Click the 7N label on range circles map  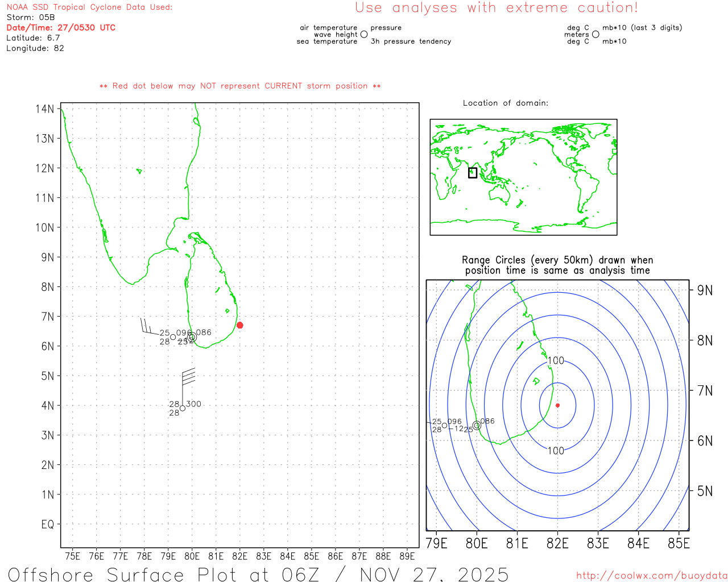pyautogui.click(x=705, y=390)
